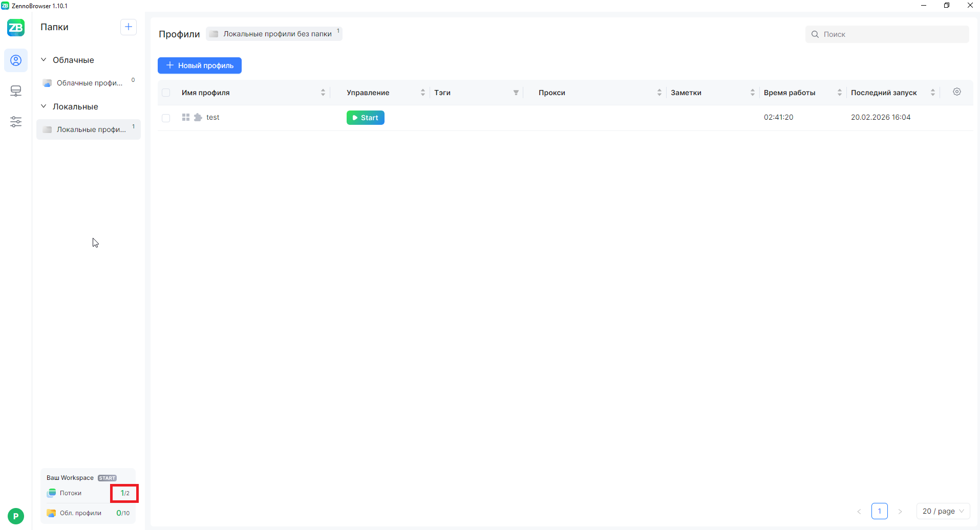Viewport: 980px width, 530px height.
Task: Go to page 1
Action: tap(880, 511)
